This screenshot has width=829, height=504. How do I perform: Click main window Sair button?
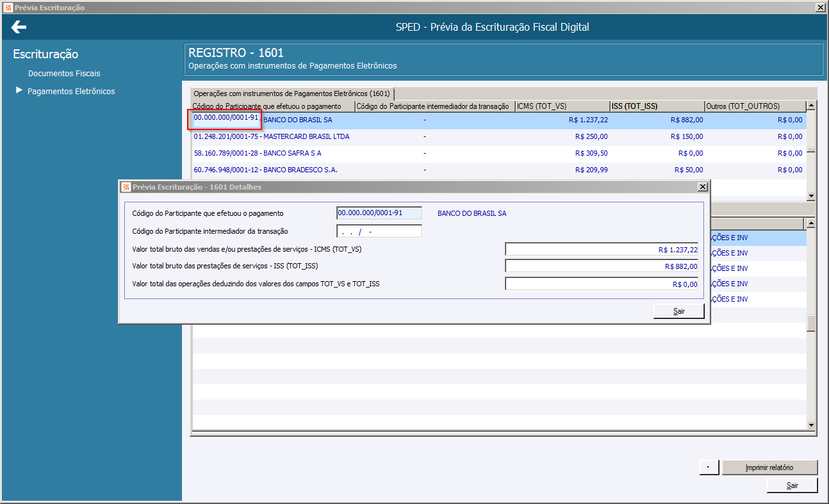pyautogui.click(x=792, y=485)
